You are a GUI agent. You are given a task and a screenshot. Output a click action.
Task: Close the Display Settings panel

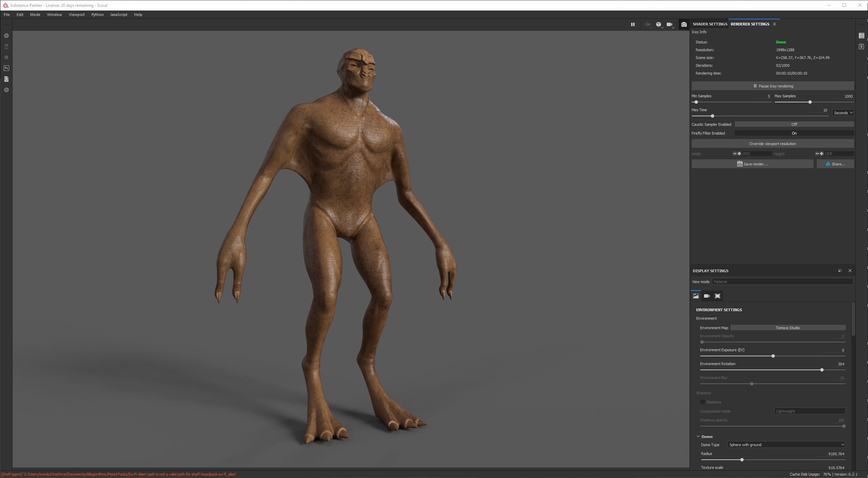pos(850,271)
